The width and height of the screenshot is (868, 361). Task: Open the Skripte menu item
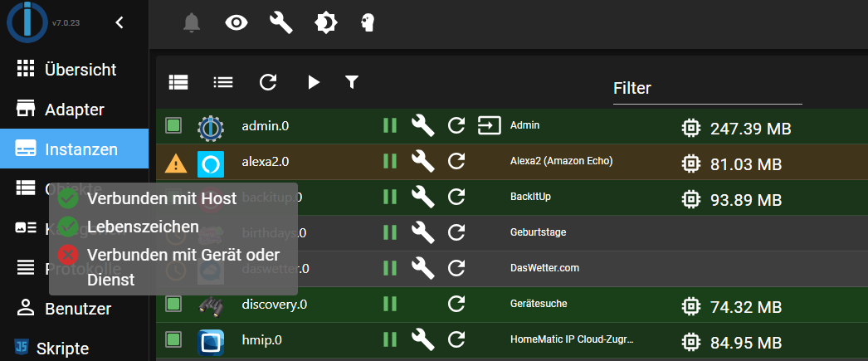(74, 348)
